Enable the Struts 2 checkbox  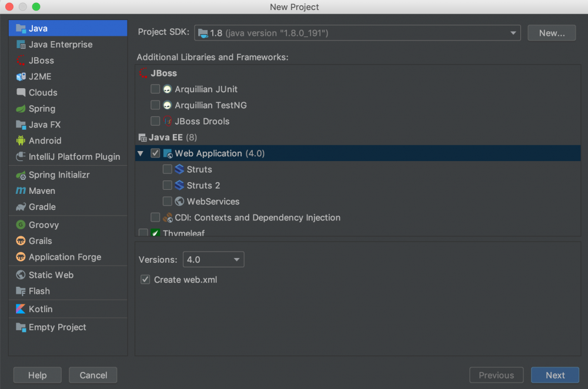(167, 186)
